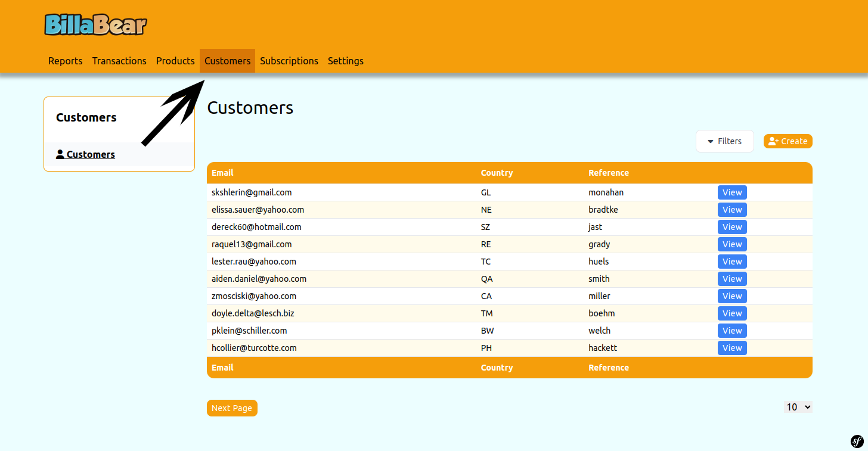Viewport: 868px width, 451px height.
Task: Click the reference boehm
Action: 602,313
